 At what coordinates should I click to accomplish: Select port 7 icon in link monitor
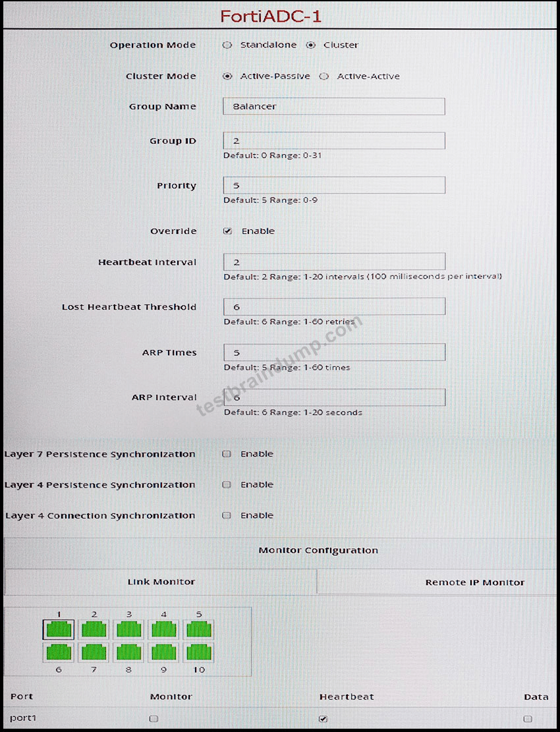94,652
